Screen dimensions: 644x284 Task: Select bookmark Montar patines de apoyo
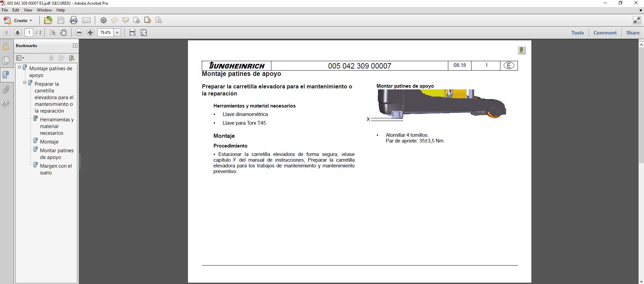tap(56, 154)
